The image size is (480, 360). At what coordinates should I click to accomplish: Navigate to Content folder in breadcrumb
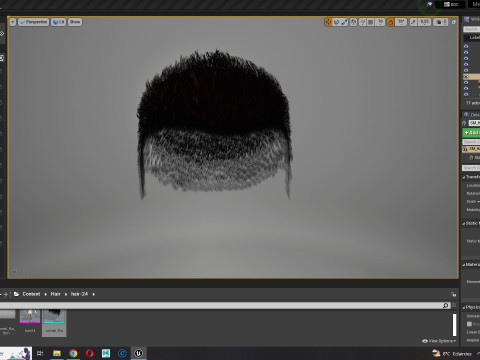pos(31,294)
